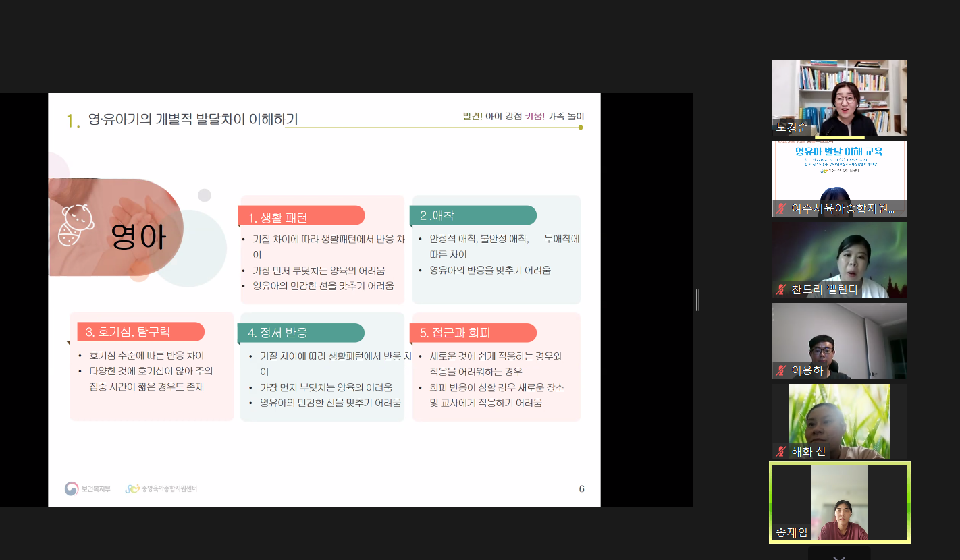Click '보건복지부' logo in slide footer

tap(88, 488)
